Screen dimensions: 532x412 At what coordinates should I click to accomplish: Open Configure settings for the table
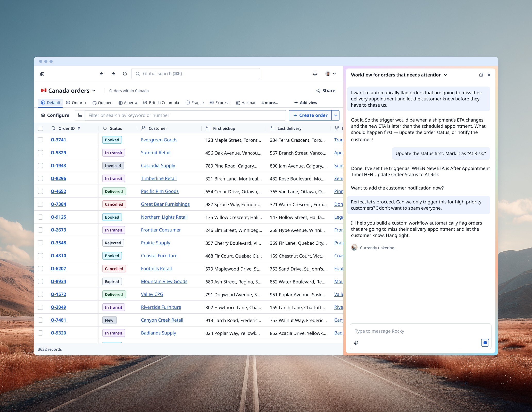click(x=55, y=115)
